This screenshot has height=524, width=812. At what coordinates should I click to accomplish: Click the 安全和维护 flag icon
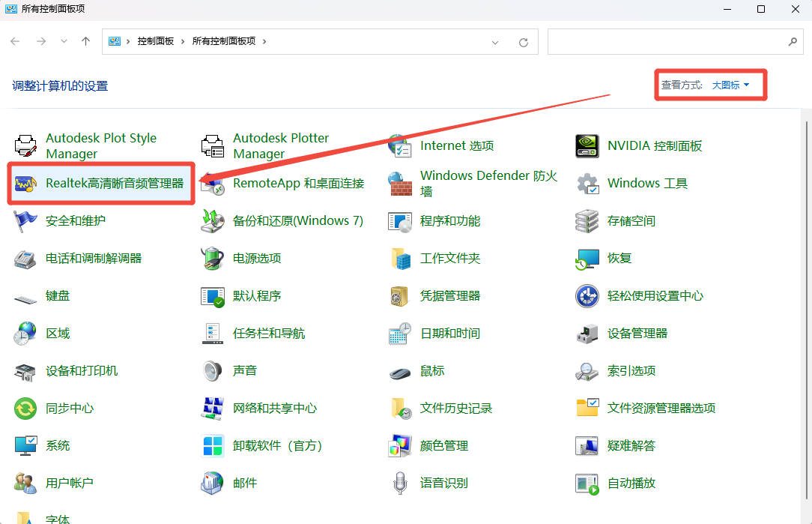point(25,221)
